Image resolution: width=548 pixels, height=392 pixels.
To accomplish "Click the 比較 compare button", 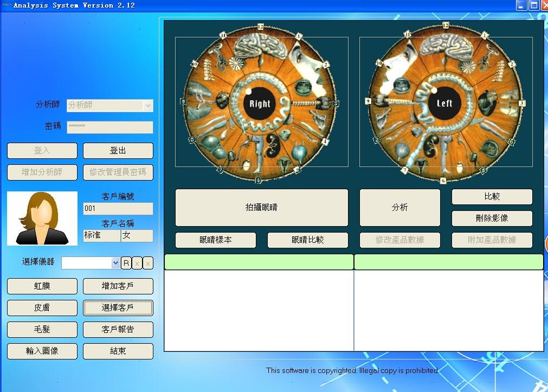I will [492, 196].
